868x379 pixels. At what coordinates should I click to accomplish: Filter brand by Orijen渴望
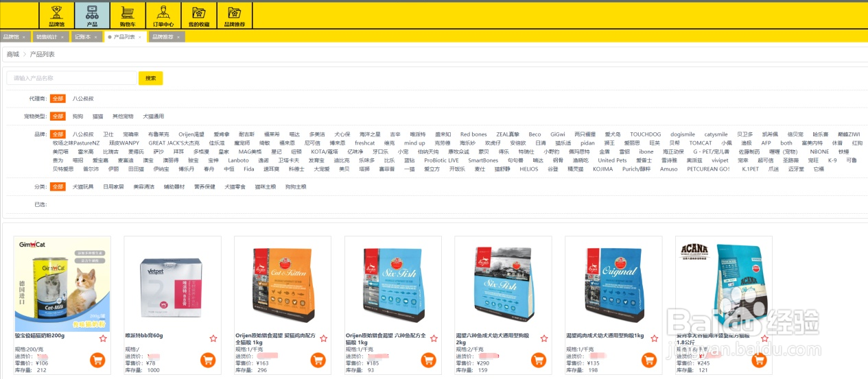(x=191, y=134)
